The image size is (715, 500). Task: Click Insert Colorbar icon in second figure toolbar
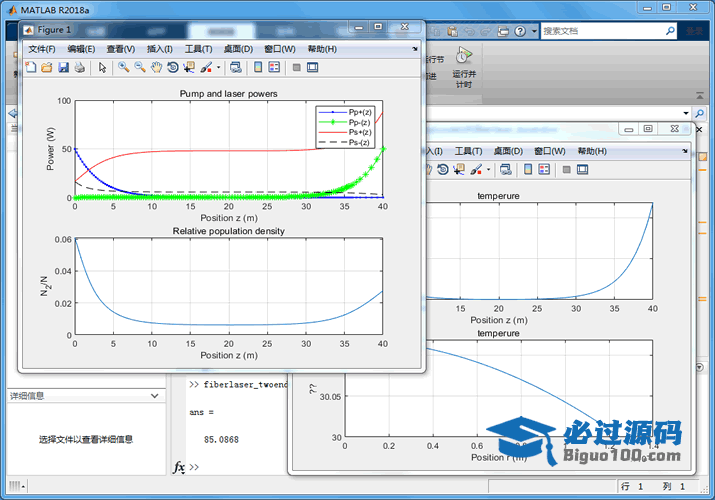point(528,170)
